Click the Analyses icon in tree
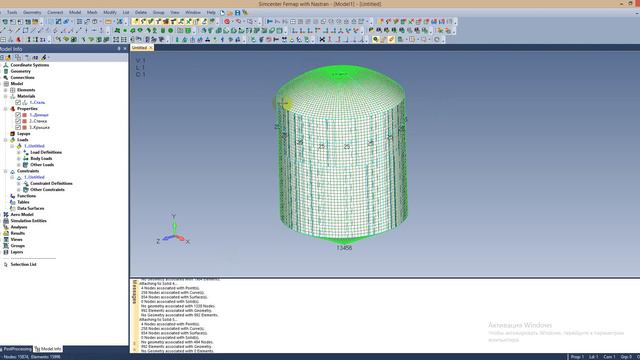This screenshot has height=360, width=640. [6, 227]
